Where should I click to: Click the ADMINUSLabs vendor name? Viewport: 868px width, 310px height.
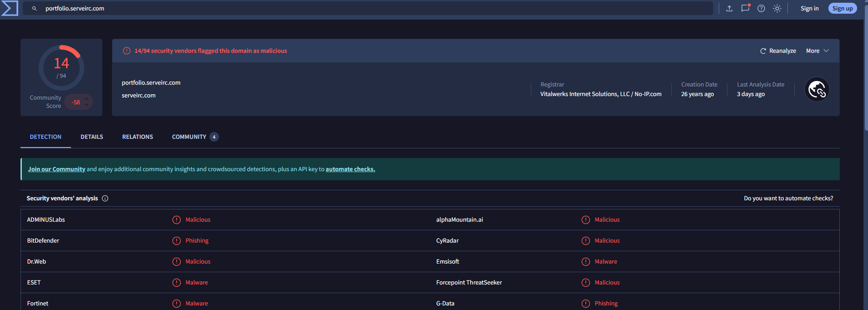click(46, 219)
